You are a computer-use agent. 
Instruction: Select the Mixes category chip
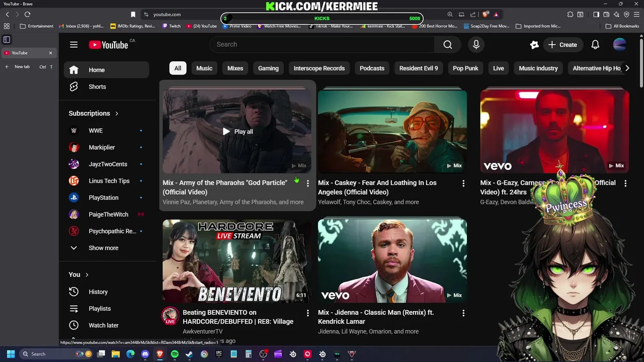(235, 68)
